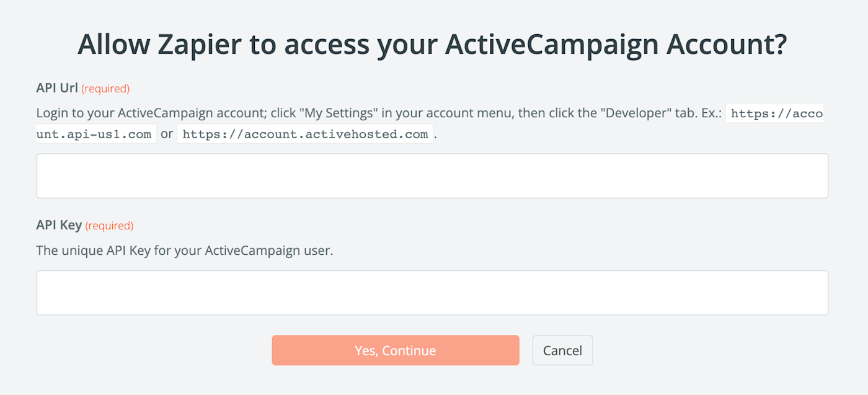Click the Cancel button

point(562,350)
